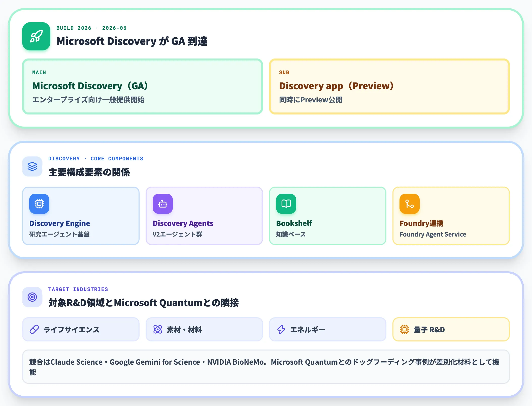
Task: Click the BUILD 2026 · 2026-06 label
Action: (x=91, y=28)
